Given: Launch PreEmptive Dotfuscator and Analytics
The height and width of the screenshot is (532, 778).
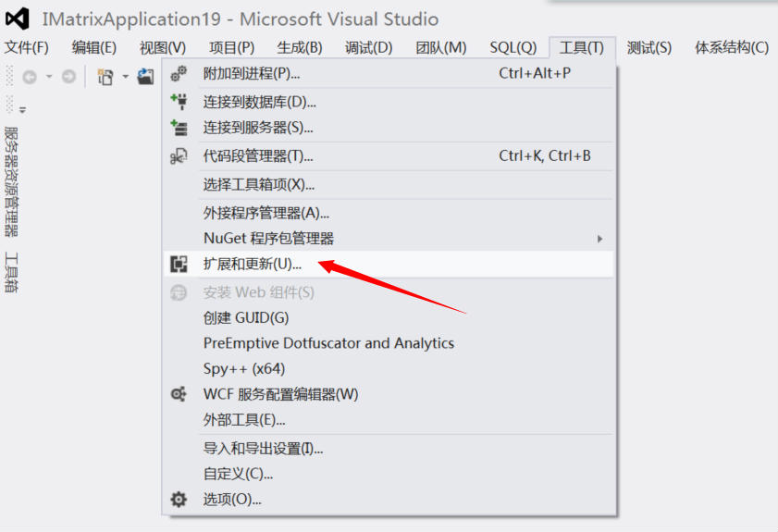Looking at the screenshot, I should (x=389, y=343).
